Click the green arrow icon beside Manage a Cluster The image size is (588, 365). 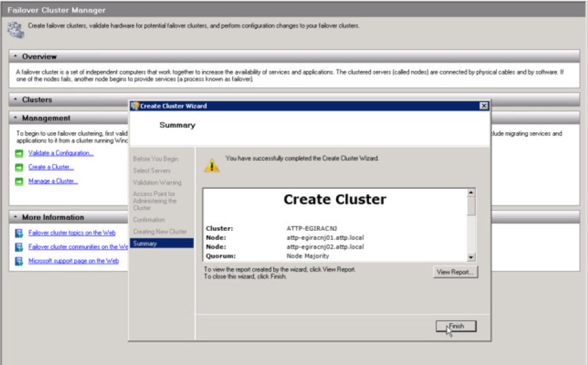[19, 181]
